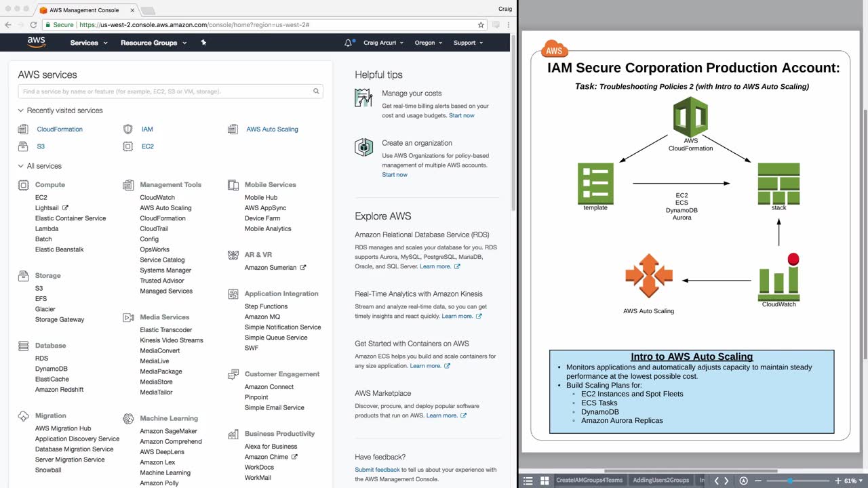The height and width of the screenshot is (488, 868).
Task: Open CloudWatch under Management Tools
Action: [157, 198]
